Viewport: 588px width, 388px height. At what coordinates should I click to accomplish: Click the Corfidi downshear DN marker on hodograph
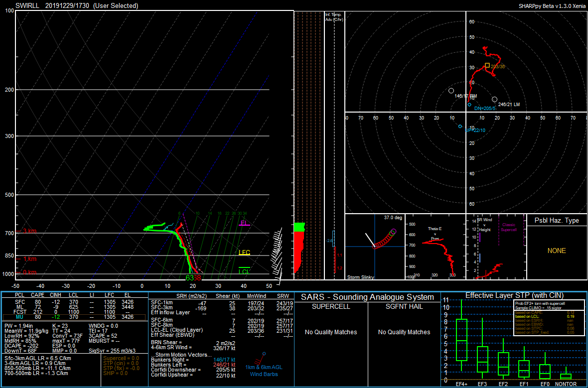click(x=469, y=105)
